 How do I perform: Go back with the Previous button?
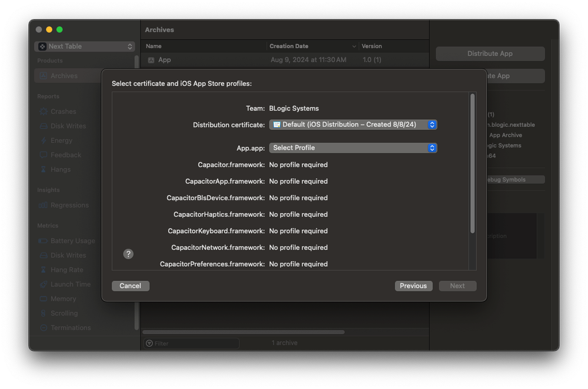(413, 286)
